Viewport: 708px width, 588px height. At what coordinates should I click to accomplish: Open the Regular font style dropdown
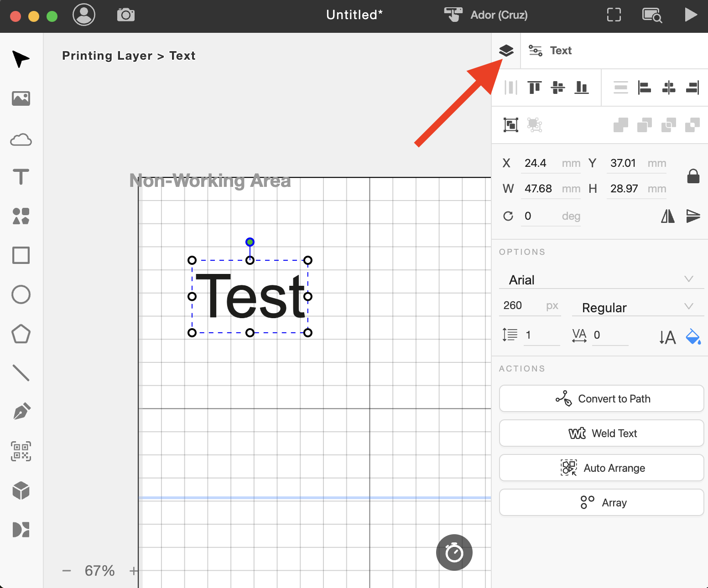[638, 307]
